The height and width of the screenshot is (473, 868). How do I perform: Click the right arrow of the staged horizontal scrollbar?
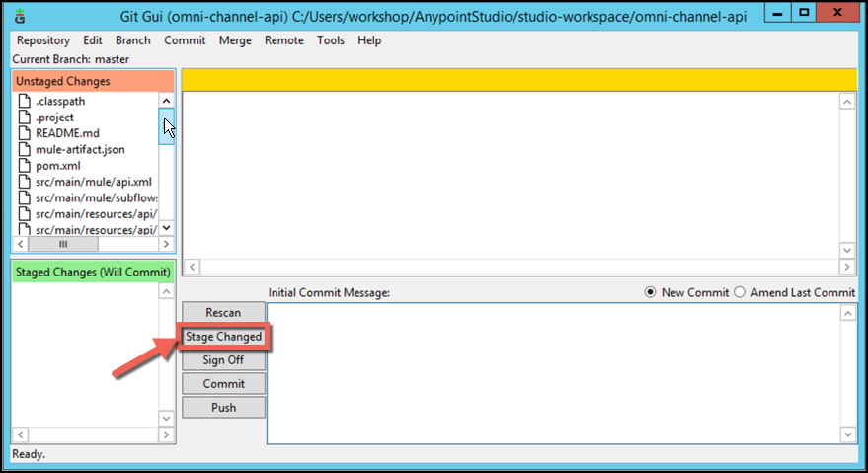click(166, 434)
